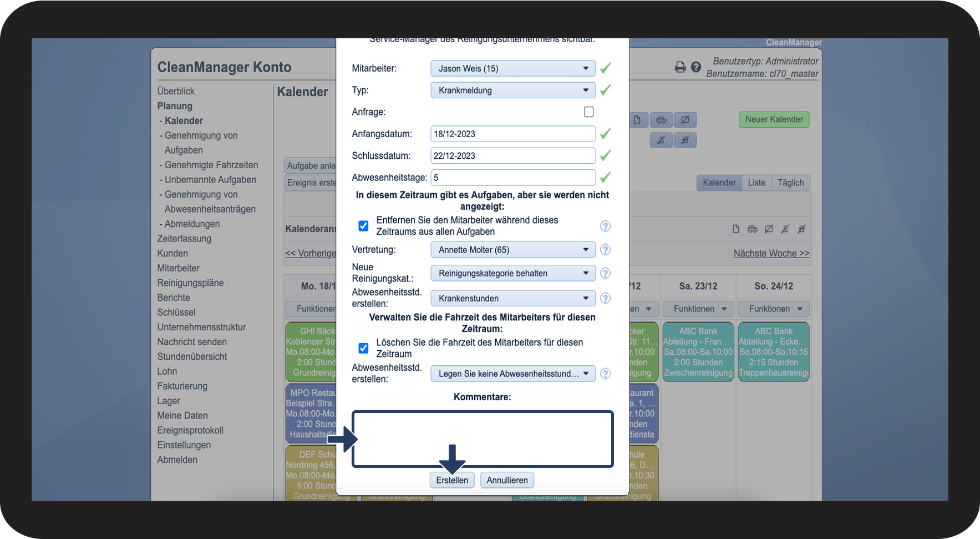
Task: Open help icon beside Krankenstunden dropdown
Action: pos(606,298)
